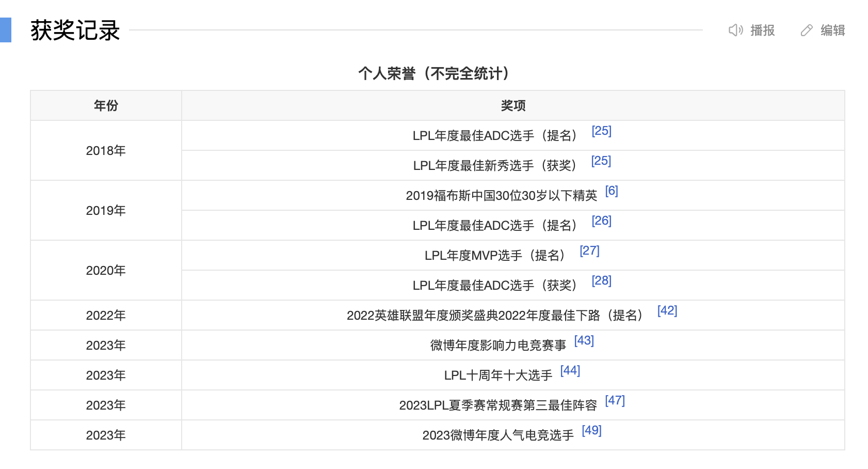Select the 2018年 year cell
Image resolution: width=868 pixels, height=469 pixels.
106,150
